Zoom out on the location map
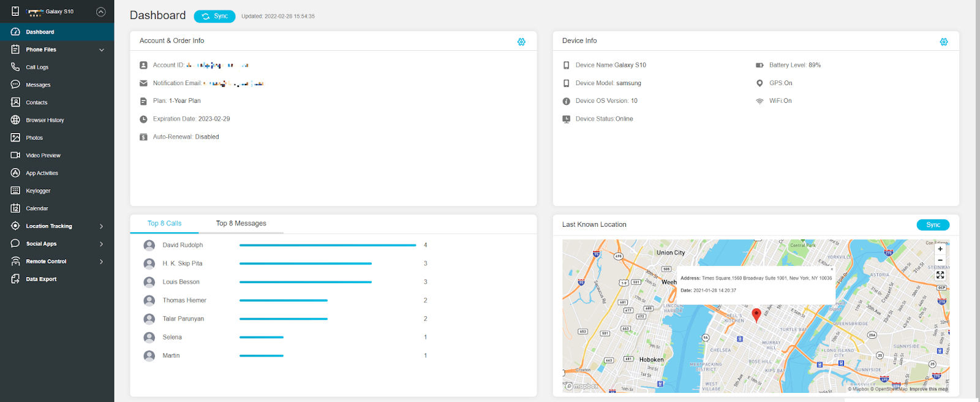Viewport: 980px width, 402px height. [940, 260]
